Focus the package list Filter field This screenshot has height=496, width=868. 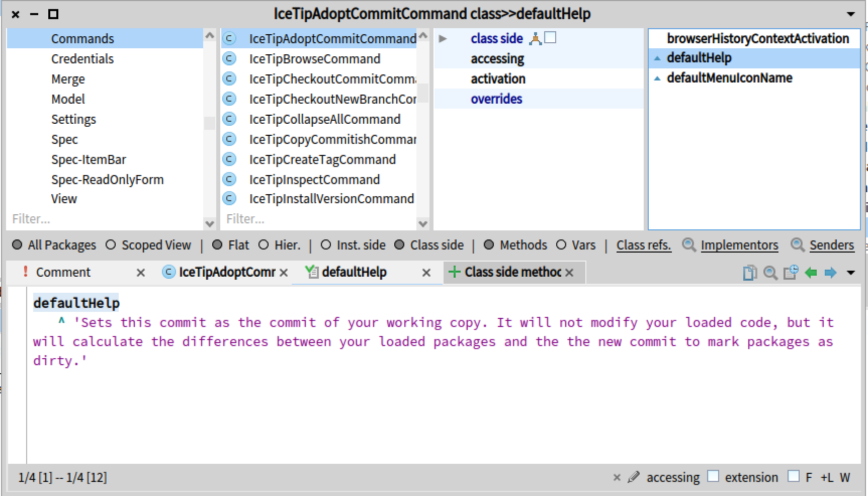[x=106, y=219]
